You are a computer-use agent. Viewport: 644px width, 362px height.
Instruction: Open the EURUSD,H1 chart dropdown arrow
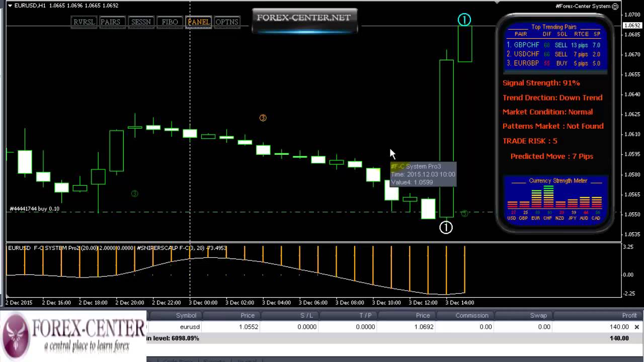point(10,6)
